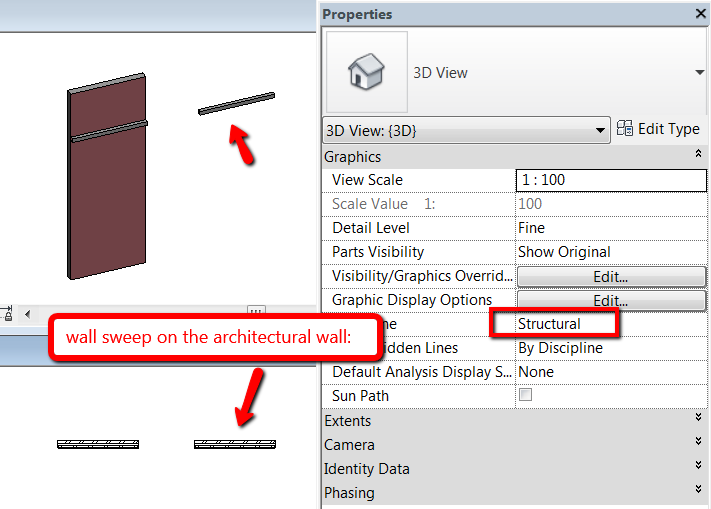
Task: Click the Properties panel title
Action: pos(357,14)
